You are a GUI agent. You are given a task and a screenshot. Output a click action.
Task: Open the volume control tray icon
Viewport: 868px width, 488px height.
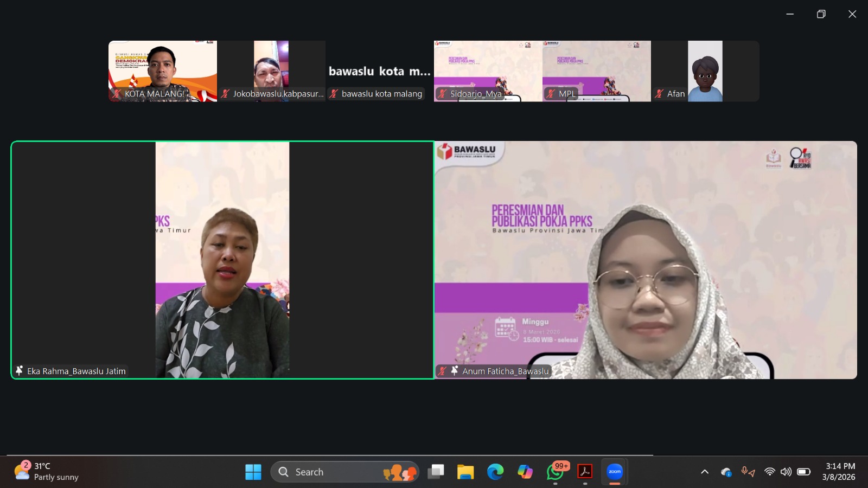[786, 472]
